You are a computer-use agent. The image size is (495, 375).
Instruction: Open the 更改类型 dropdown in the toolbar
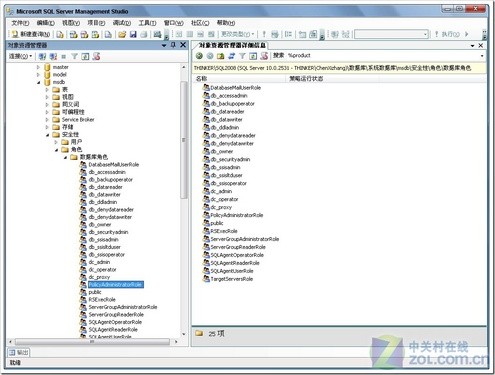click(238, 34)
